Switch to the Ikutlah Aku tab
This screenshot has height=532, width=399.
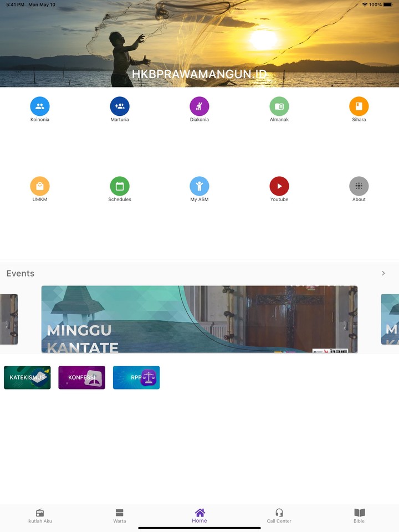40,516
